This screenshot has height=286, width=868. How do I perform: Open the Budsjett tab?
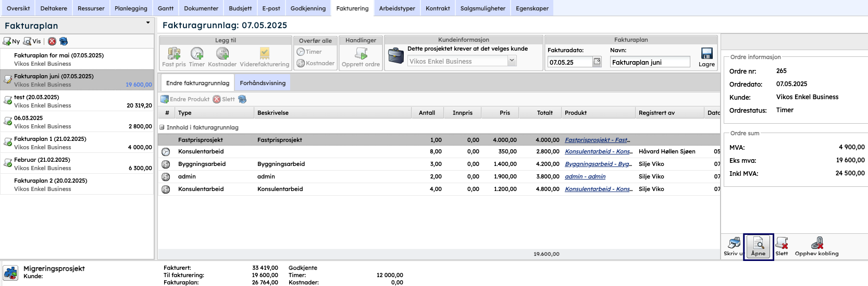click(240, 8)
